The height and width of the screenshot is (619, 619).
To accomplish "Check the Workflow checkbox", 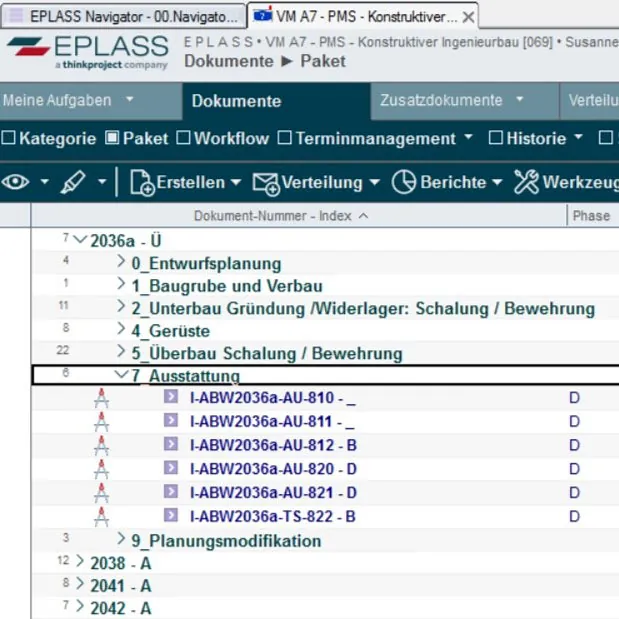I will tap(184, 138).
